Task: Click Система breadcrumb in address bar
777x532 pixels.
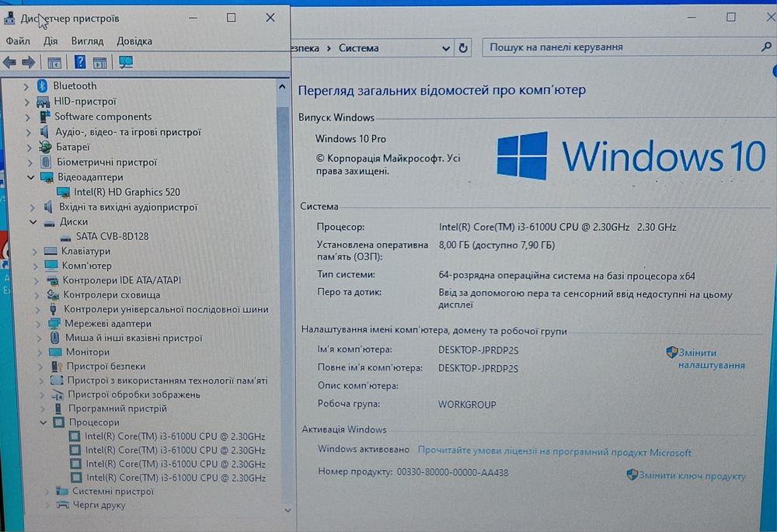Action: 358,48
